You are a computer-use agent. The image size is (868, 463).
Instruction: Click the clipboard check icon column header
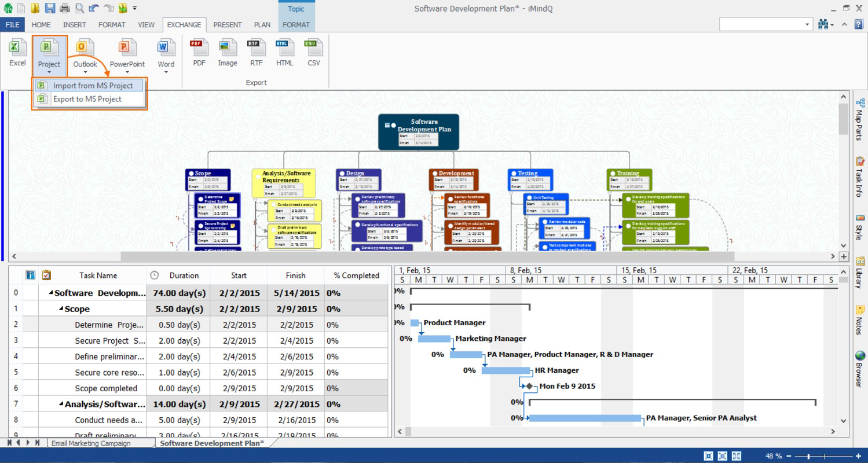46,275
